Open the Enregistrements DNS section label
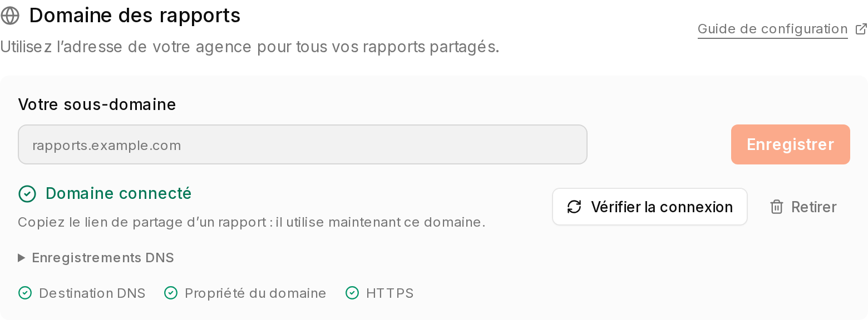 [x=103, y=258]
